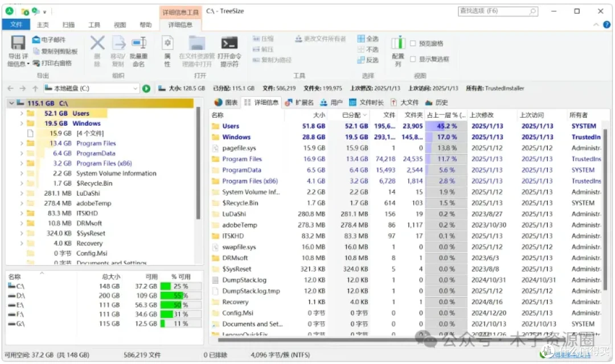Select E:\ drive in the drive list
Viewport: 615px width, 364px height.
click(104, 305)
